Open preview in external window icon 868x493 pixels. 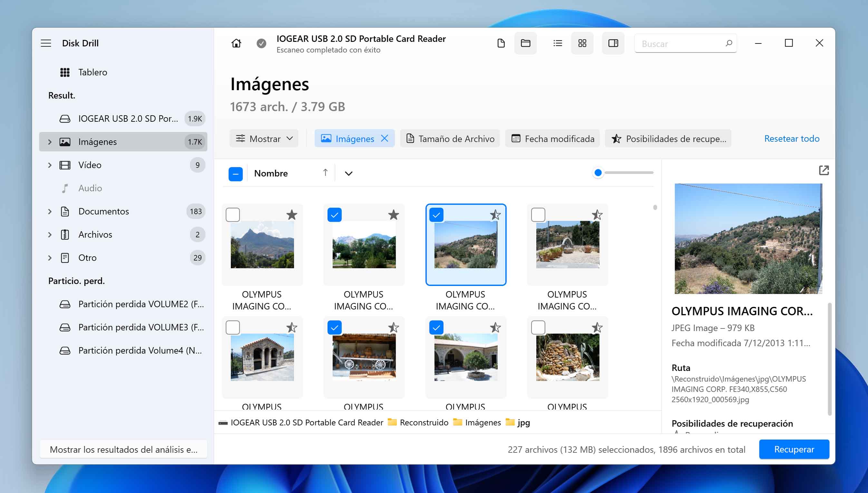pos(824,170)
